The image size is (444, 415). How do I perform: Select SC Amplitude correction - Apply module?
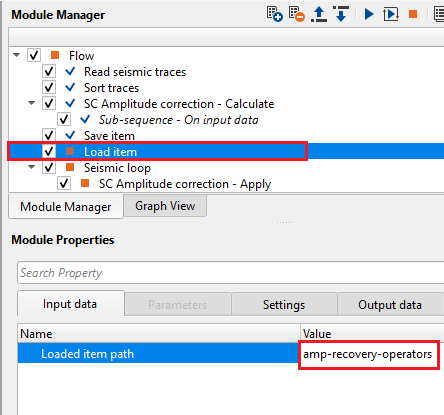coord(185,184)
